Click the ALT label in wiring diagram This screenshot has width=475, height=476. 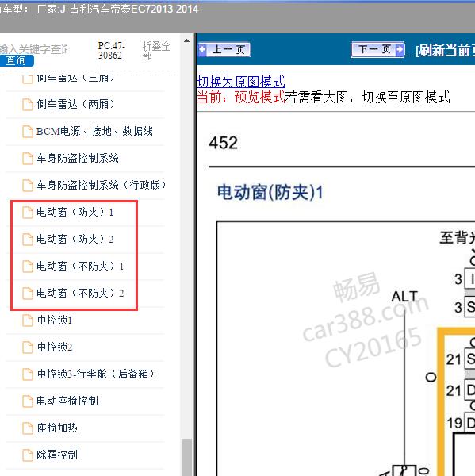pyautogui.click(x=404, y=296)
